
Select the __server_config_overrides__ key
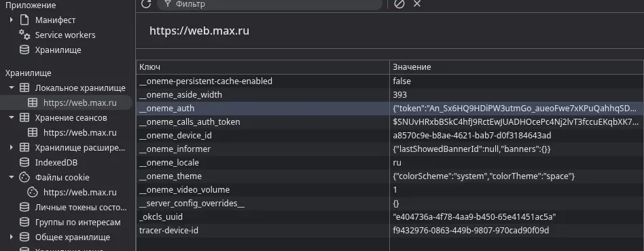click(192, 203)
